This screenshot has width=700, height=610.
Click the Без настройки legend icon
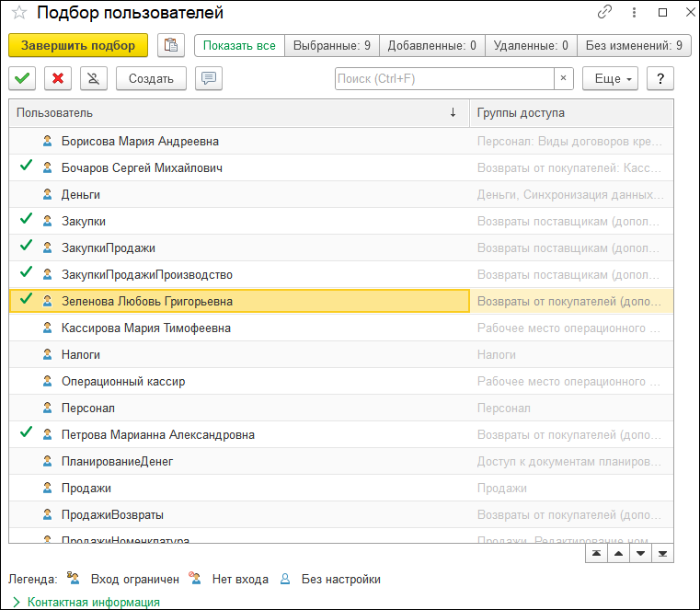coord(285,580)
